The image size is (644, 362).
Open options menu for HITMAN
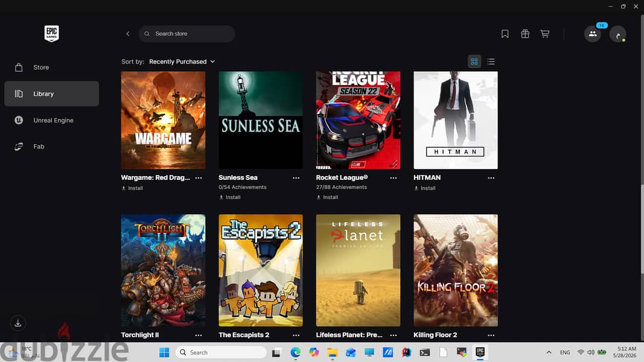pyautogui.click(x=491, y=178)
